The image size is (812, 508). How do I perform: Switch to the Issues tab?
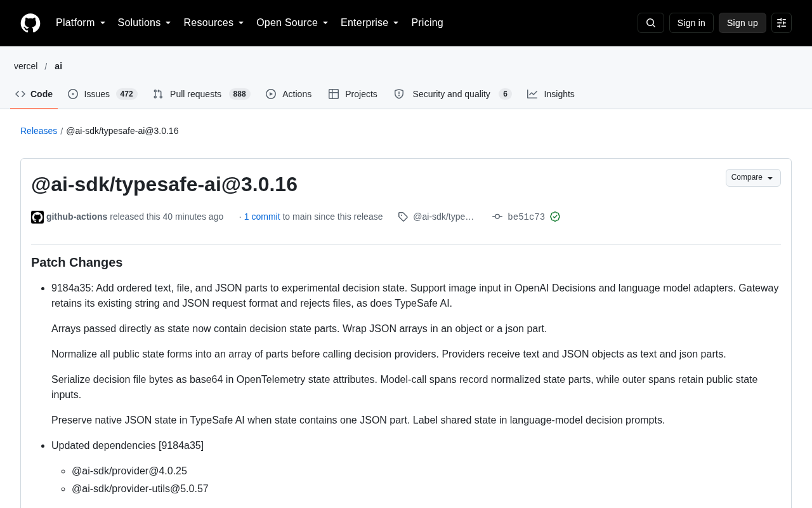pos(103,94)
